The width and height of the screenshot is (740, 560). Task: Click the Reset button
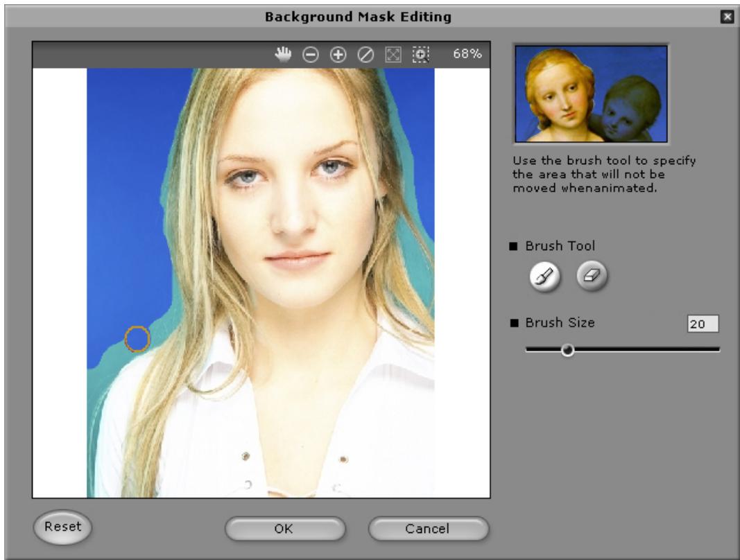tap(62, 527)
